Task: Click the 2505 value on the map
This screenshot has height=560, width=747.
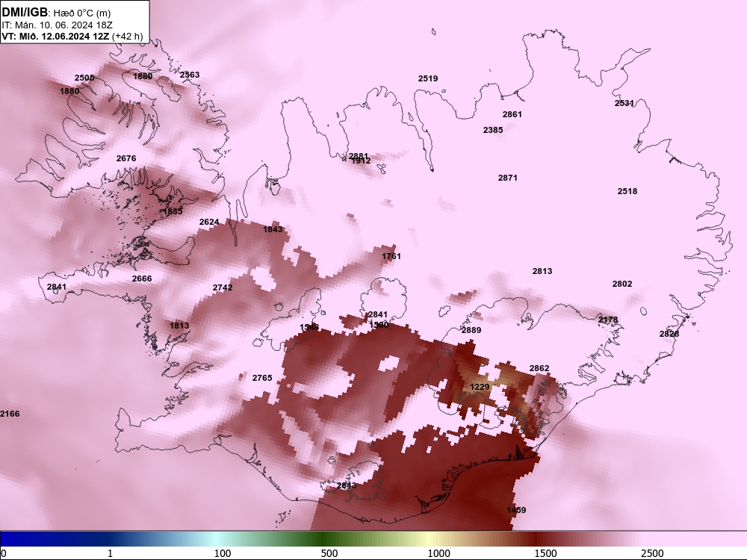Action: pyautogui.click(x=84, y=78)
